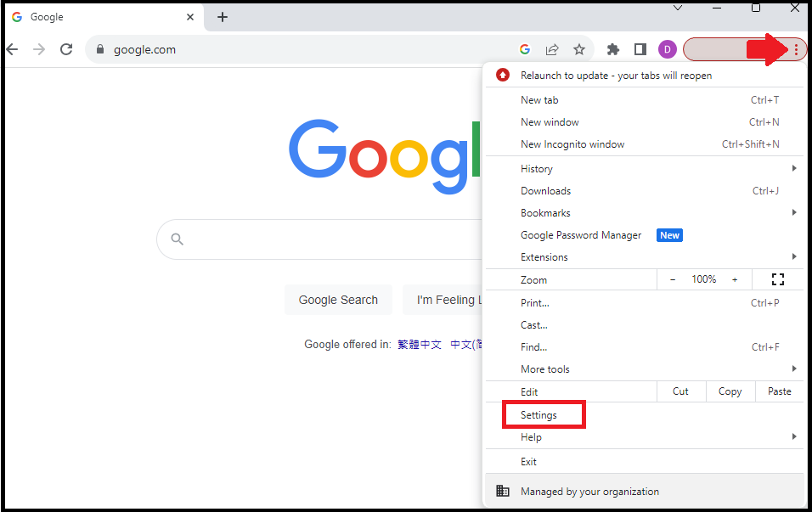Open the Extensions puzzle icon
Image resolution: width=812 pixels, height=512 pixels.
(x=613, y=49)
